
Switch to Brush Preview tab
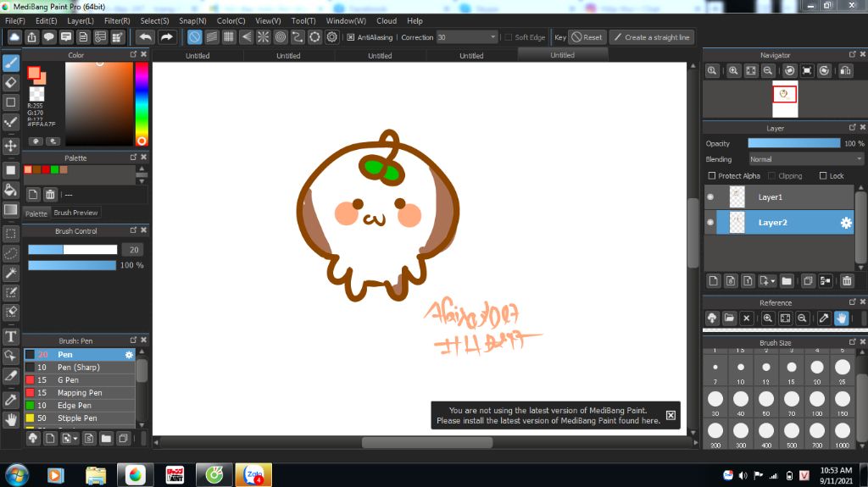pos(75,213)
